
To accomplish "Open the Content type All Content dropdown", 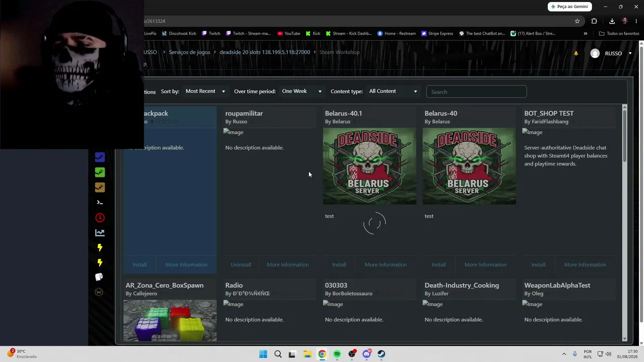I will click(x=393, y=92).
